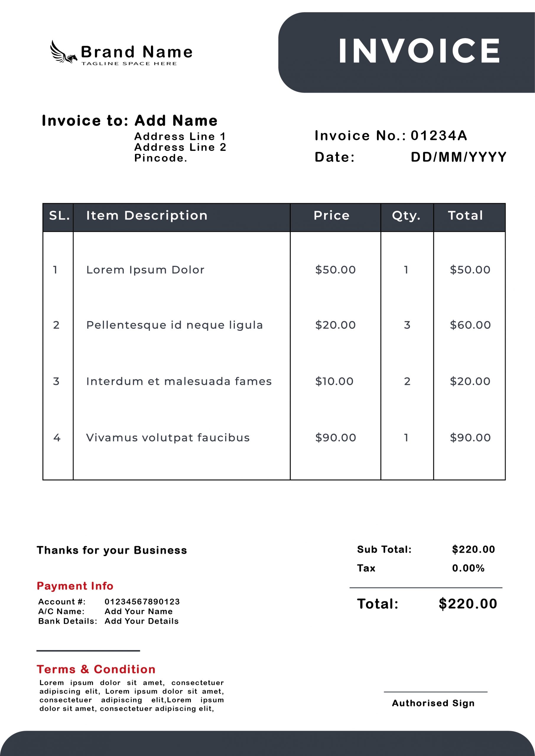Select 'Vivamus volutpat faucibus' item description

[x=168, y=438]
